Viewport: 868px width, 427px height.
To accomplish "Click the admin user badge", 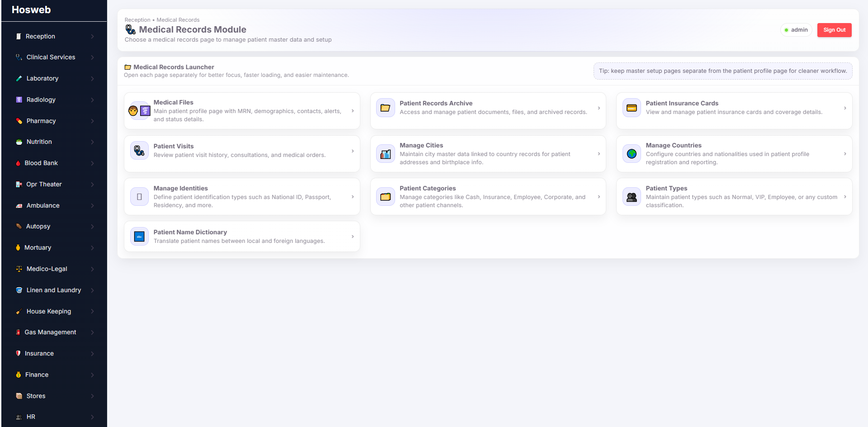I will [x=796, y=30].
